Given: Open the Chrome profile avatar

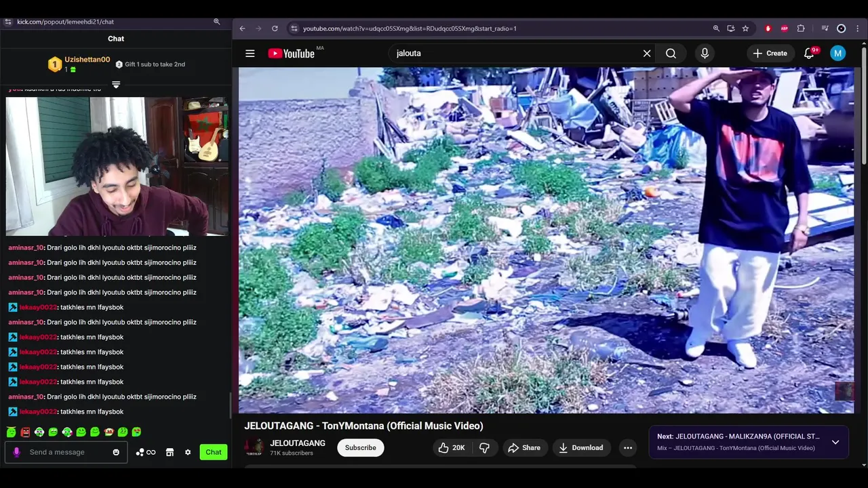Looking at the screenshot, I should 842,28.
